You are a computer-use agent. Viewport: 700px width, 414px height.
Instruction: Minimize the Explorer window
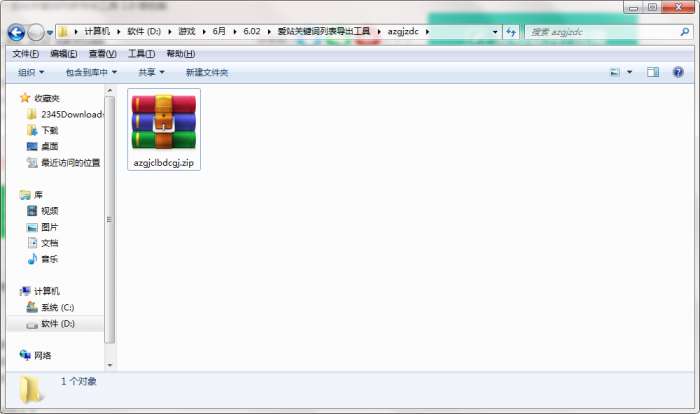[x=633, y=8]
